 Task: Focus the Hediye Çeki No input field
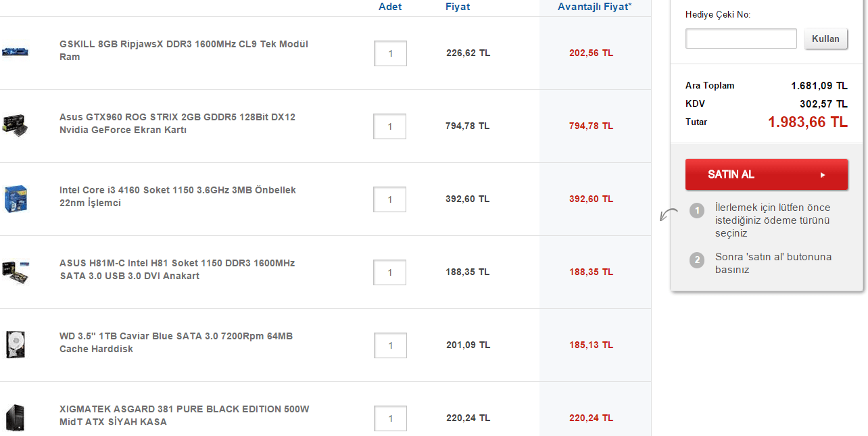[741, 39]
